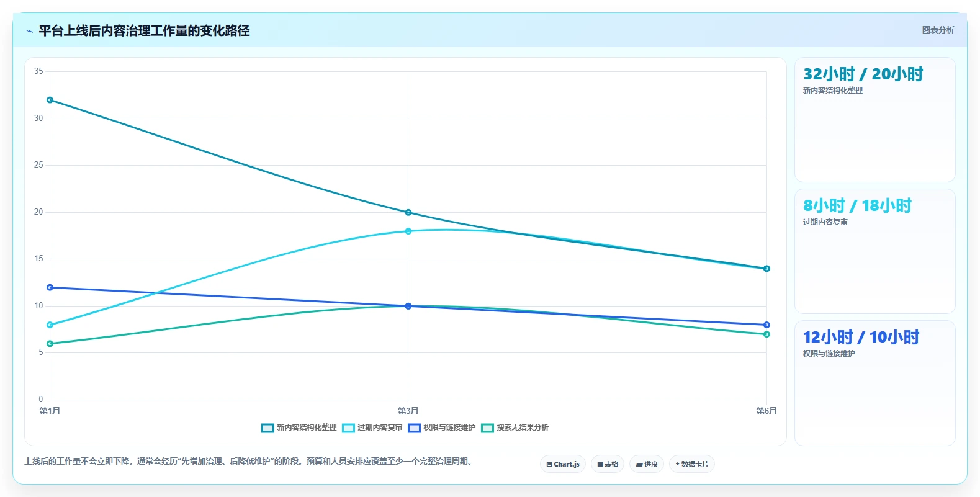Image resolution: width=980 pixels, height=497 pixels.
Task: Click the blue 12 data point at 第1月
Action: (50, 287)
